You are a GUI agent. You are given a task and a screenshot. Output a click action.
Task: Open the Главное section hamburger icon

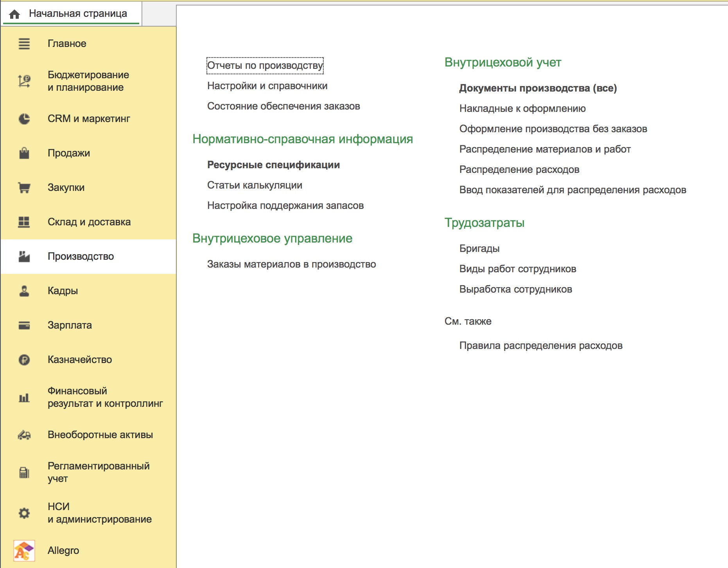[x=24, y=43]
